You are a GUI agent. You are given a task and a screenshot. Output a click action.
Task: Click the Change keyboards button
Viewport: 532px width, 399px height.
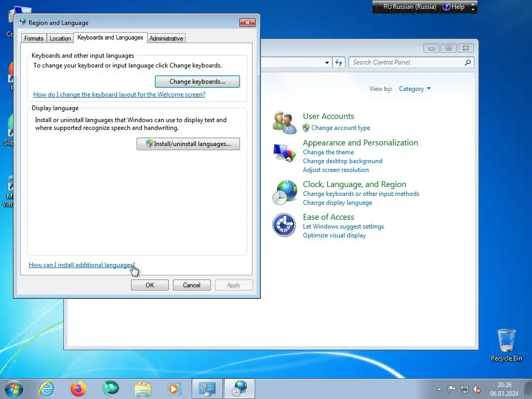[x=197, y=82]
